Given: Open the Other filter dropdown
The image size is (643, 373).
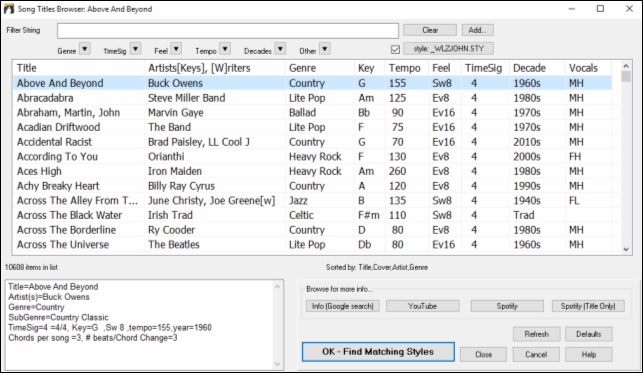Looking at the screenshot, I should [325, 49].
